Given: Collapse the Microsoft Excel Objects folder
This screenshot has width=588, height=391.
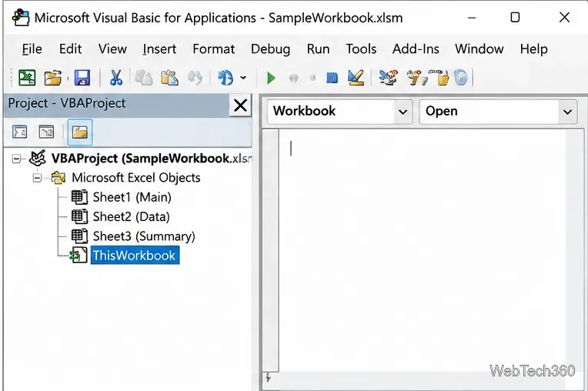Looking at the screenshot, I should 37,178.
